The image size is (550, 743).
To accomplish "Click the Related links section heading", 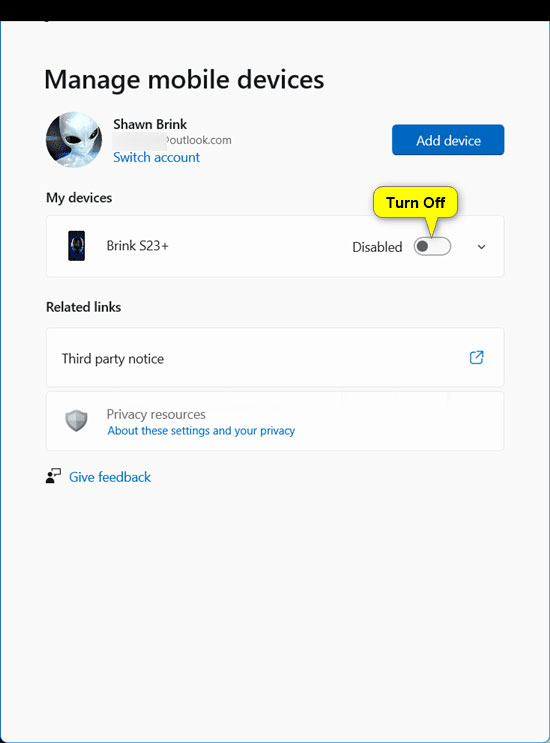I will tap(83, 307).
